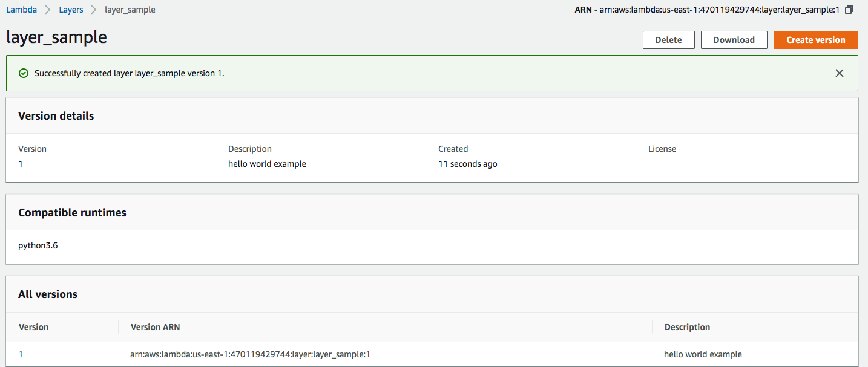Click the chevron between Lambda and Layers
Image resolution: width=868 pixels, height=367 pixels.
click(47, 10)
